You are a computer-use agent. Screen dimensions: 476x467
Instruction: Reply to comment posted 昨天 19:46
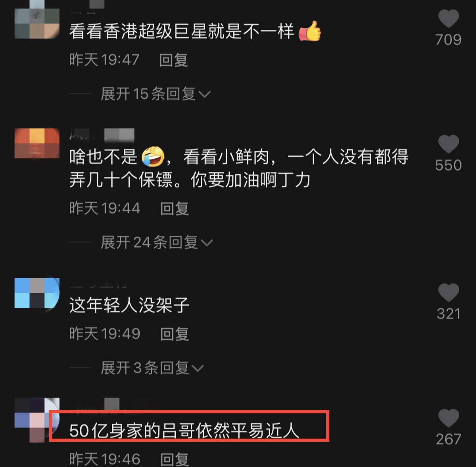pos(175,459)
